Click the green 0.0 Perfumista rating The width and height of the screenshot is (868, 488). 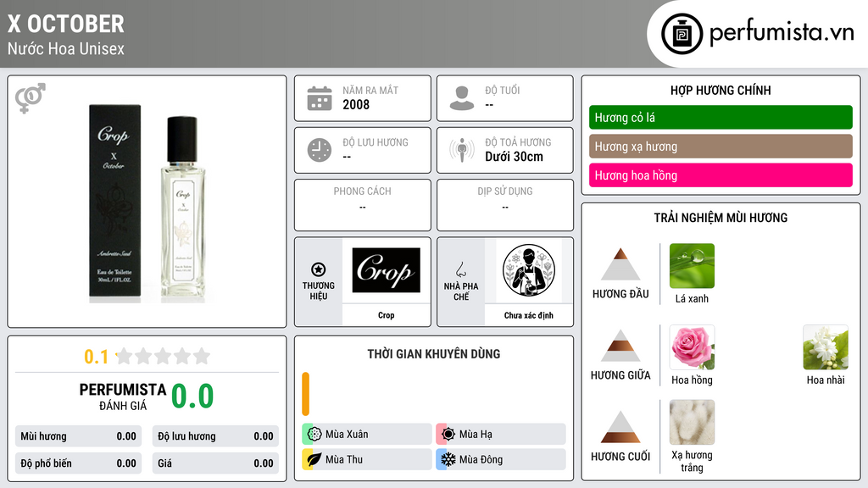pos(192,396)
